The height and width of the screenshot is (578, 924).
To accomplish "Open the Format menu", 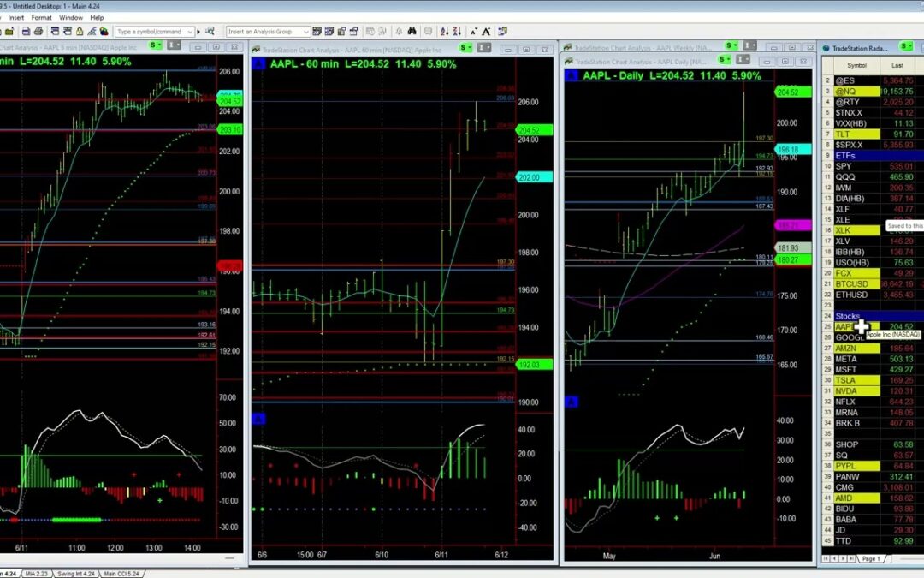I will point(41,18).
